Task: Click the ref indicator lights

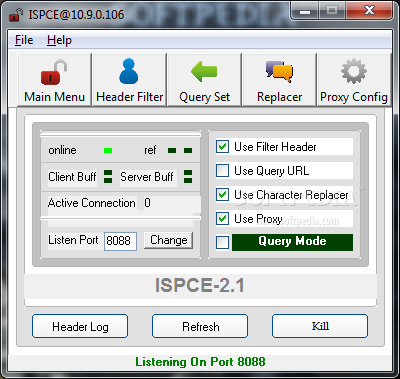Action: click(180, 150)
